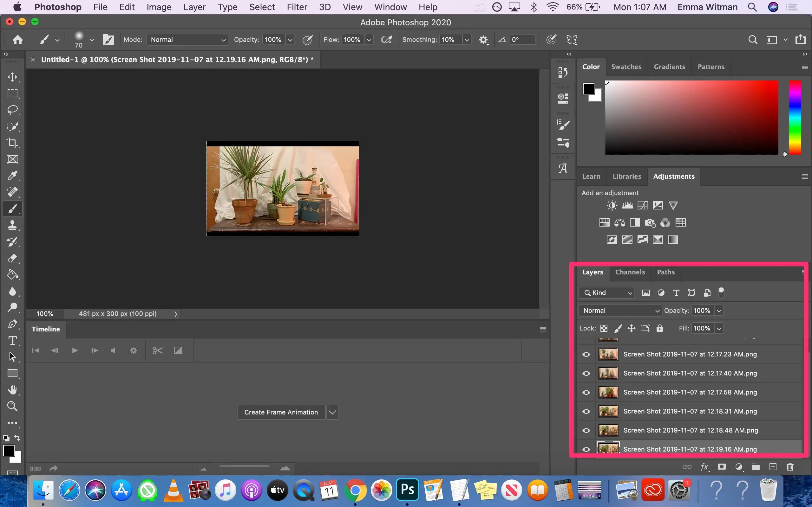Select the Eyedropper tool
The image size is (812, 507).
tap(12, 175)
